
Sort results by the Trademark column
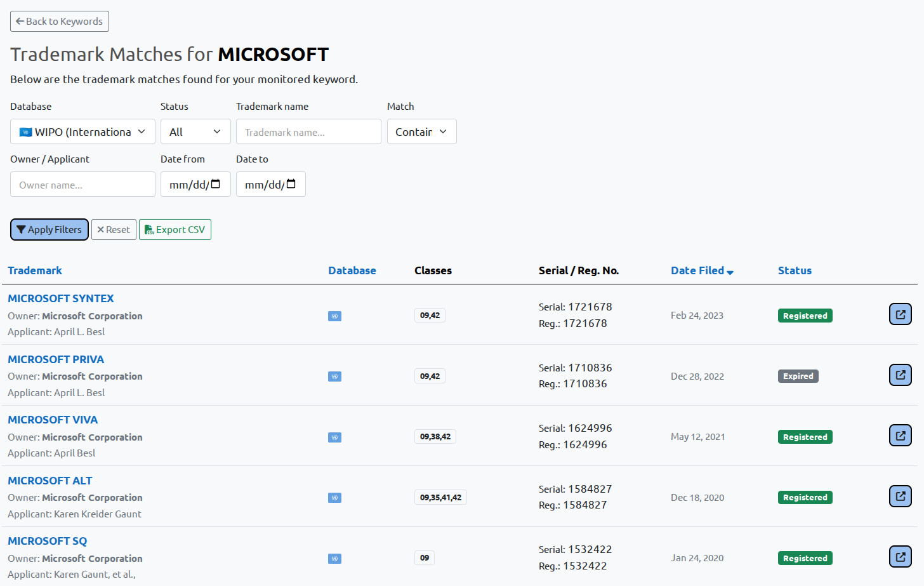tap(35, 270)
